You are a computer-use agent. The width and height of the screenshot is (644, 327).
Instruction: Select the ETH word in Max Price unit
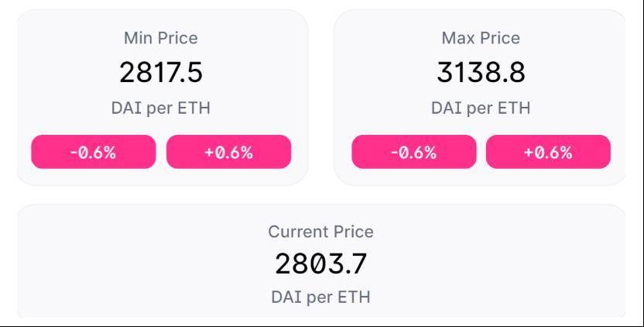click(514, 108)
